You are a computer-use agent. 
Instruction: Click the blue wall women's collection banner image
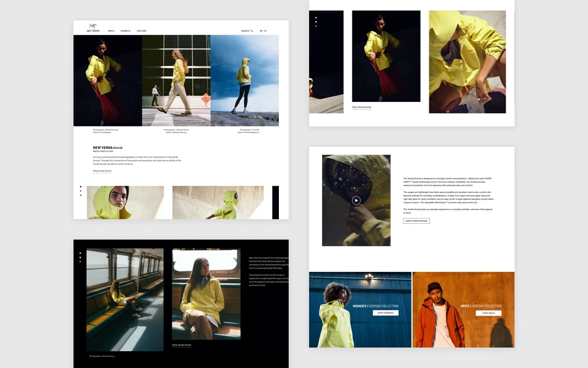coord(360,310)
